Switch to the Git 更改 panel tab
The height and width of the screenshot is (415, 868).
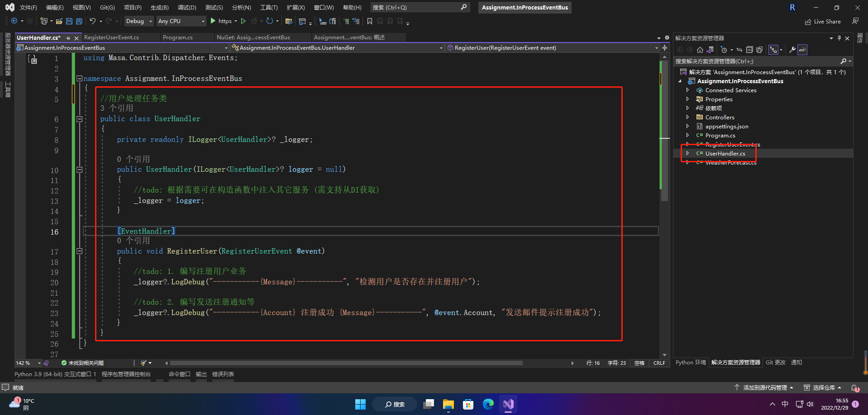pos(776,363)
